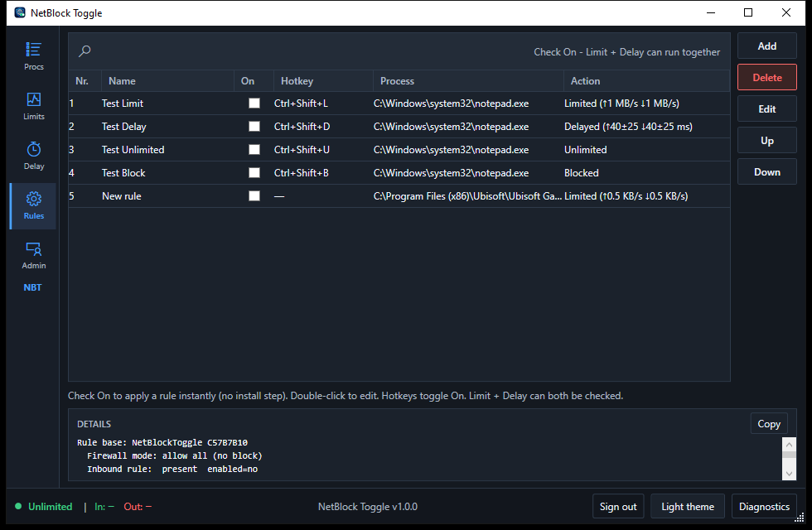This screenshot has height=530, width=812.
Task: Click the Ctrl+Shift+L hotkey cell
Action: [301, 103]
